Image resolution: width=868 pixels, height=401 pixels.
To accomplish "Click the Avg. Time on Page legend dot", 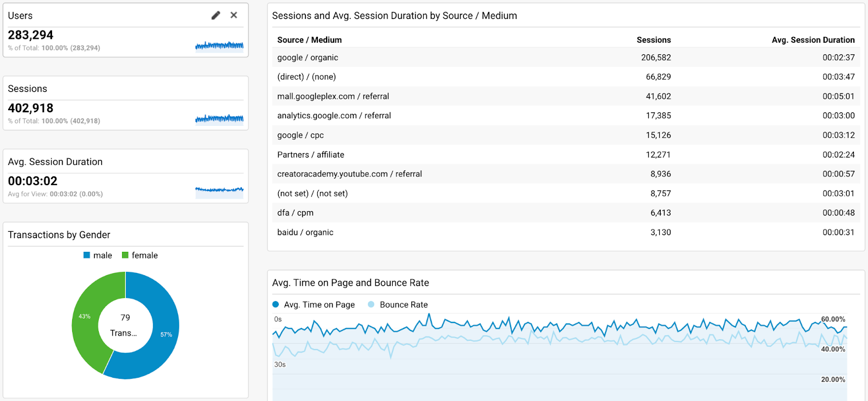I will [x=276, y=304].
